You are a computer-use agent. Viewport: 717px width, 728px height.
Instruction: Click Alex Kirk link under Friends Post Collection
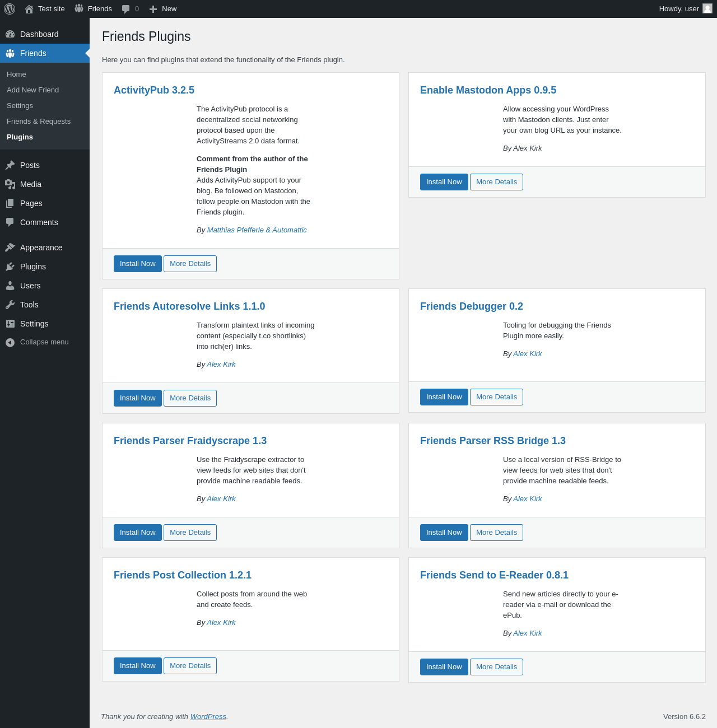pyautogui.click(x=221, y=623)
